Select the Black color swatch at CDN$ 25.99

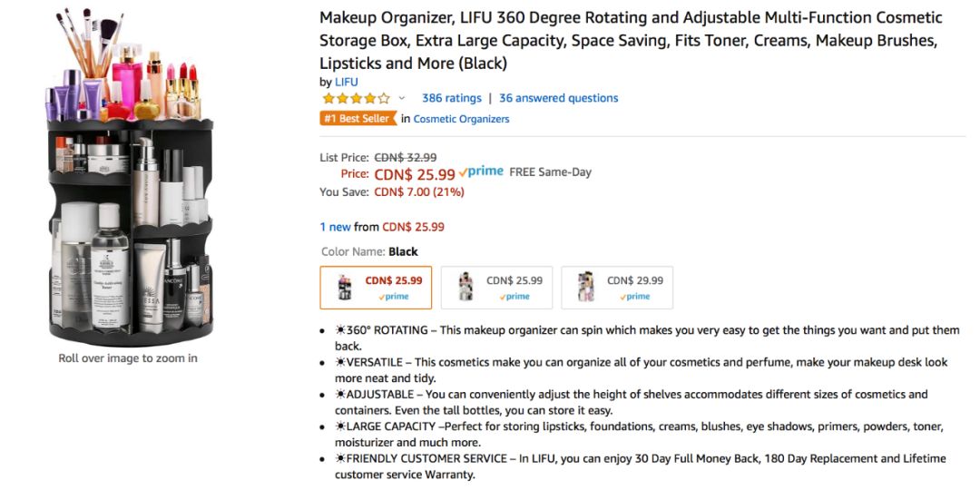click(376, 288)
